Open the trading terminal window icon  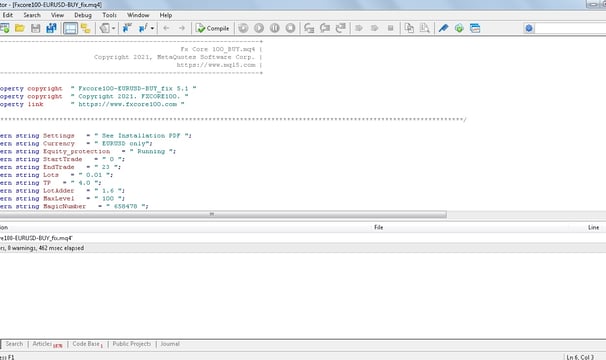tap(475, 28)
